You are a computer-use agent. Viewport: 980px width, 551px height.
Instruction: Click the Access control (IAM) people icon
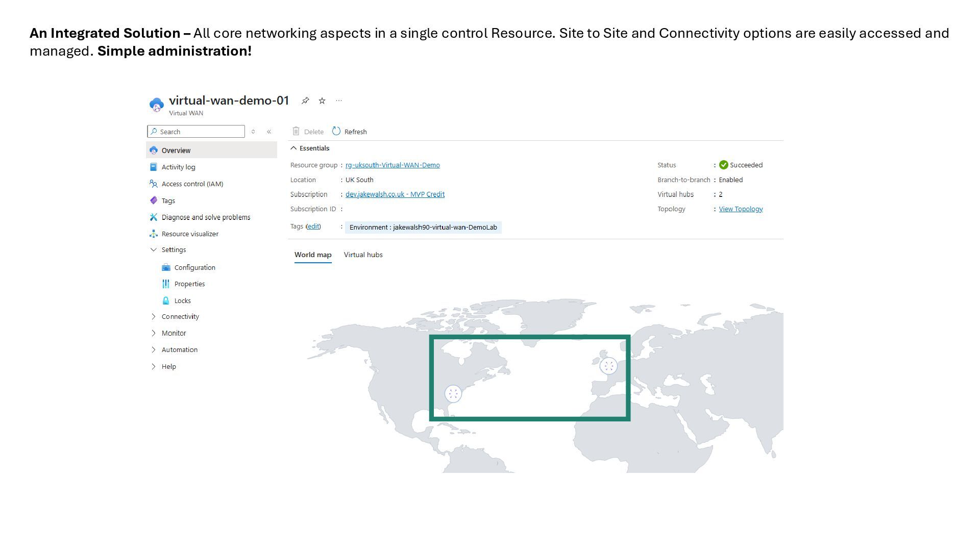coord(154,184)
